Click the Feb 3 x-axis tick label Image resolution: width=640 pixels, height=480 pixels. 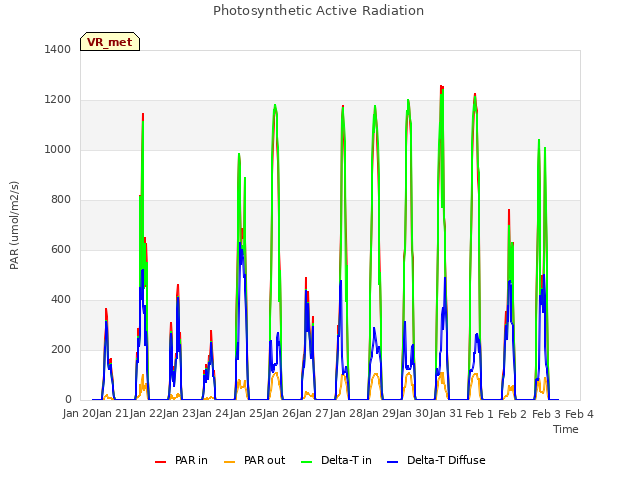(546, 414)
